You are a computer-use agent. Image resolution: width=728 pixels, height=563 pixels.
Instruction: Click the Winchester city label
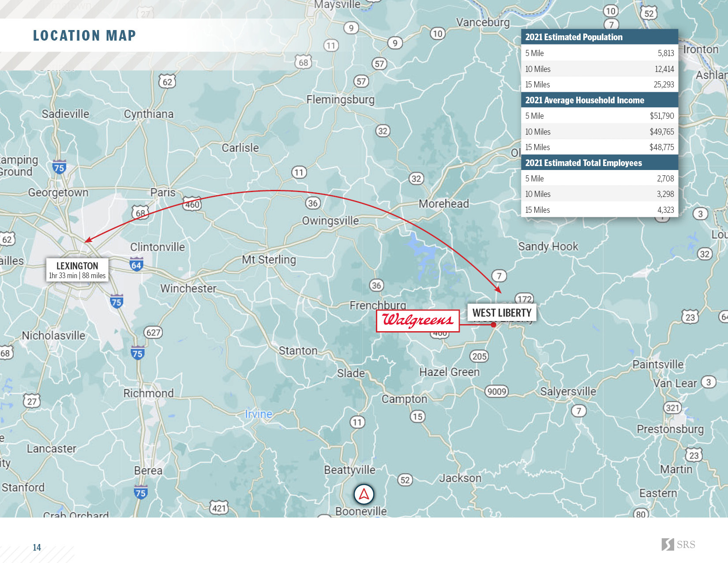[188, 288]
